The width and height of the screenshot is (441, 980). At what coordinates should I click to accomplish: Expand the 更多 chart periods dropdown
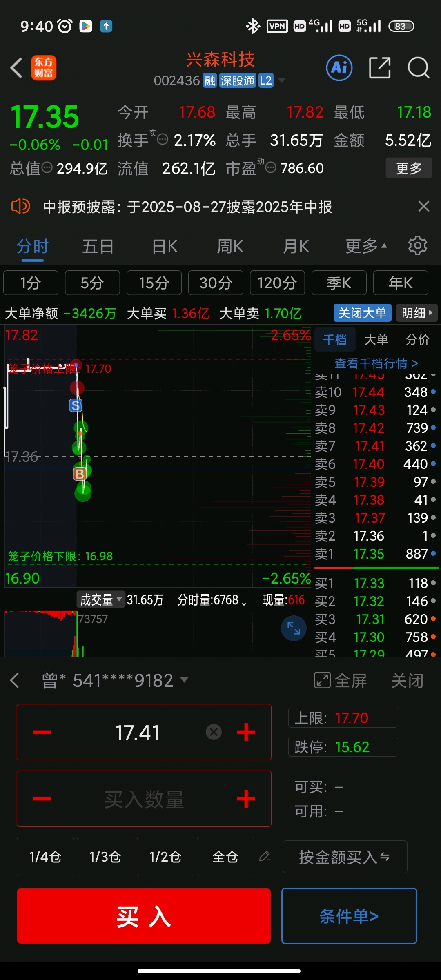(x=366, y=246)
